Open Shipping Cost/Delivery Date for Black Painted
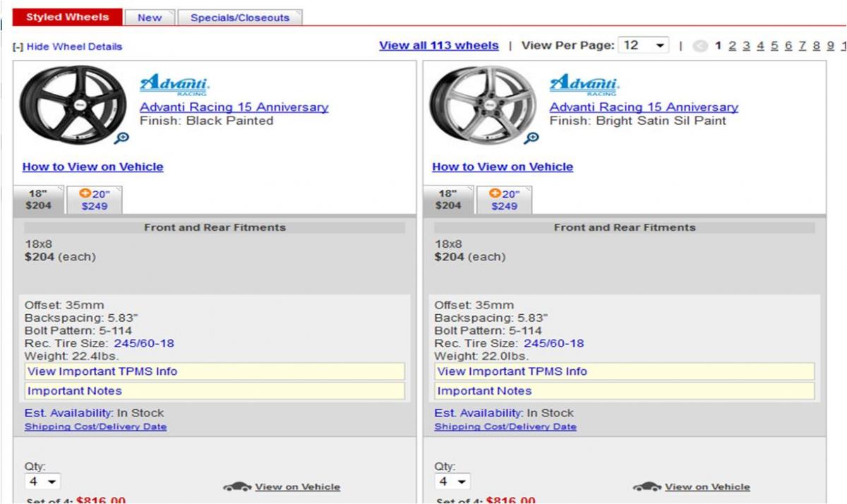 [96, 427]
